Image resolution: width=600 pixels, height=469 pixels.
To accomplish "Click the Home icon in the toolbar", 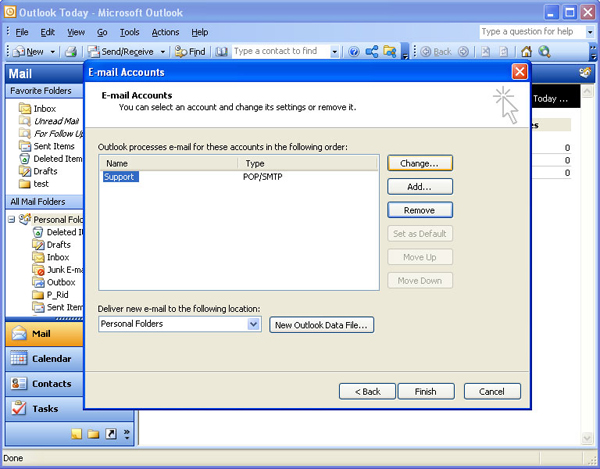I will point(527,52).
